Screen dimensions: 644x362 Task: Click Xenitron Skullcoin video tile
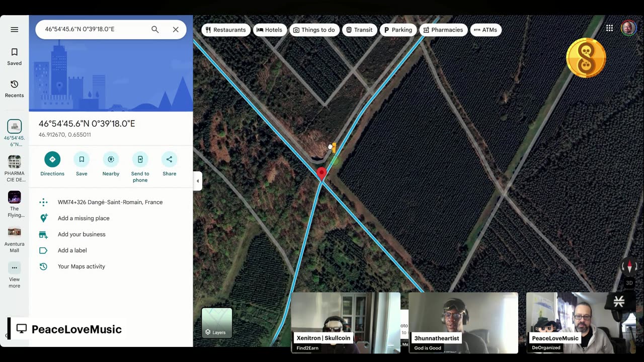(346, 323)
